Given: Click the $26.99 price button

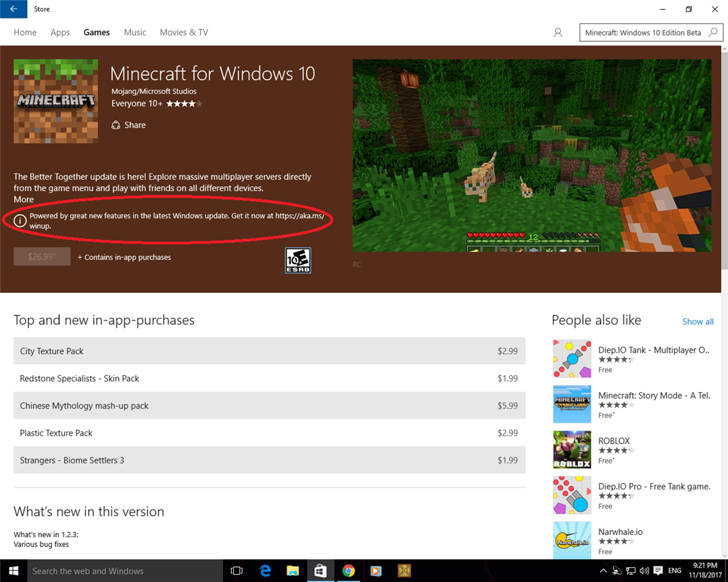Looking at the screenshot, I should point(42,257).
